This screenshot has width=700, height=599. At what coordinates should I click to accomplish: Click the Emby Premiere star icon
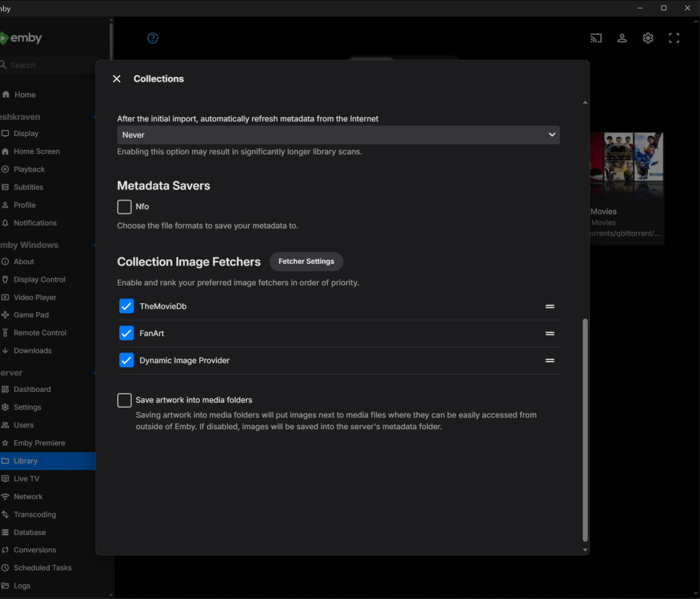(5, 443)
